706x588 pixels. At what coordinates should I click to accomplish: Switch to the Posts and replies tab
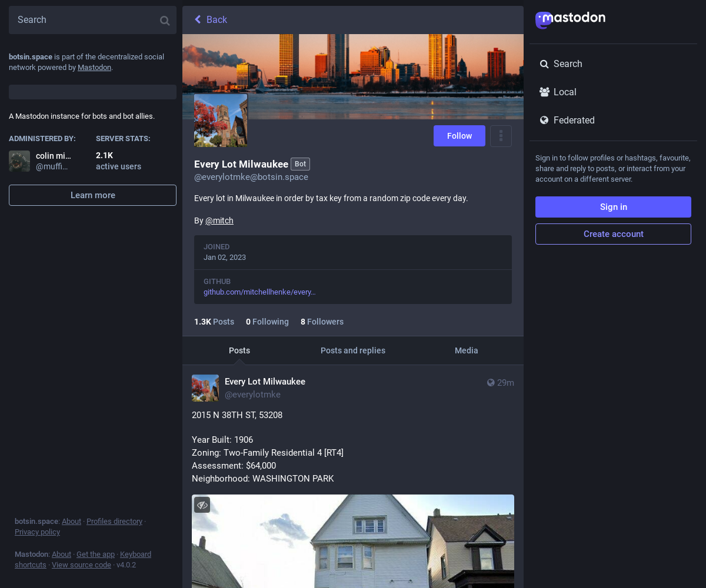[353, 350]
